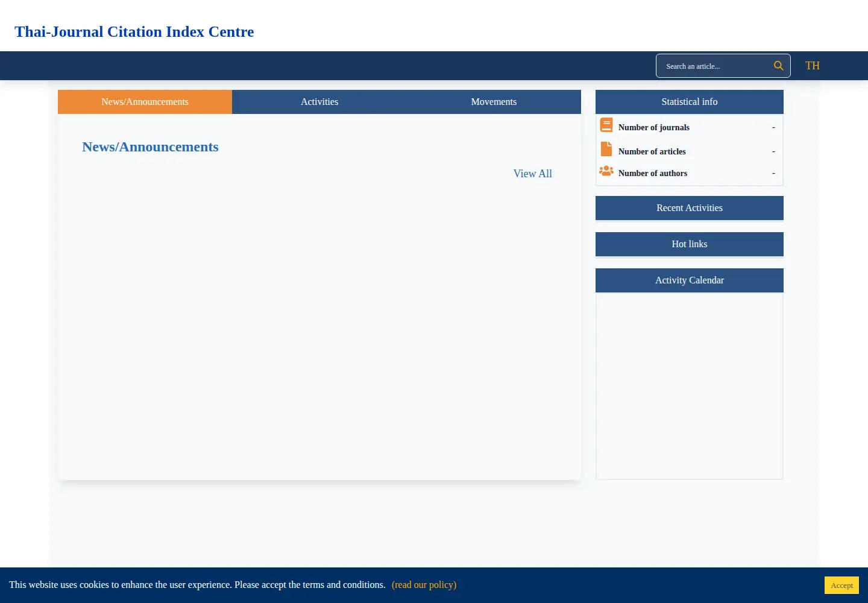Switch language to TH
The image size is (868, 603).
[813, 66]
